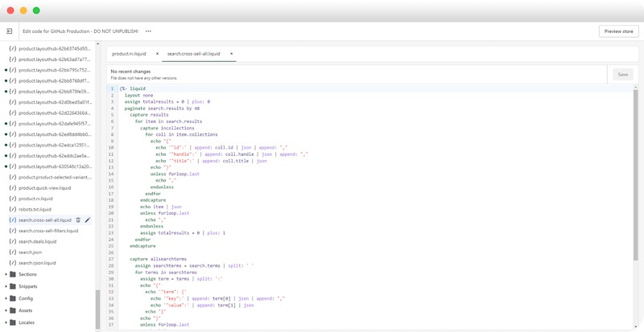The image size is (644, 332).
Task: Close the search.cross-sell-all.liquid tab
Action: coord(231,54)
